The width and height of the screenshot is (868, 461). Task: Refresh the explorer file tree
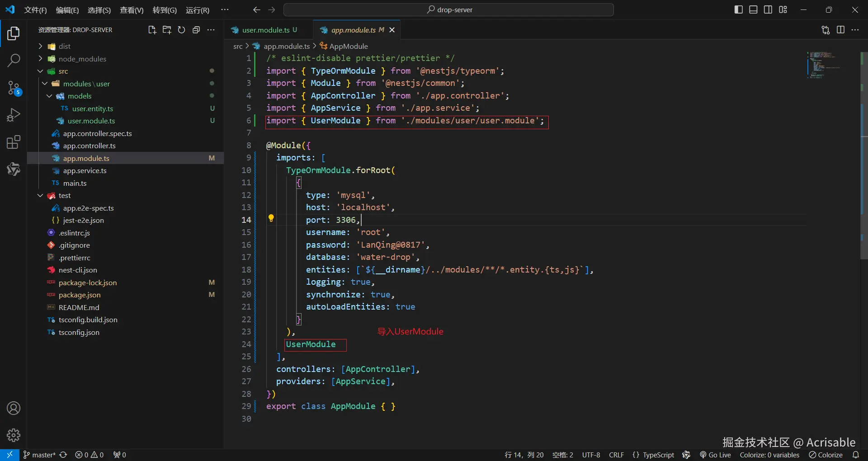click(181, 30)
